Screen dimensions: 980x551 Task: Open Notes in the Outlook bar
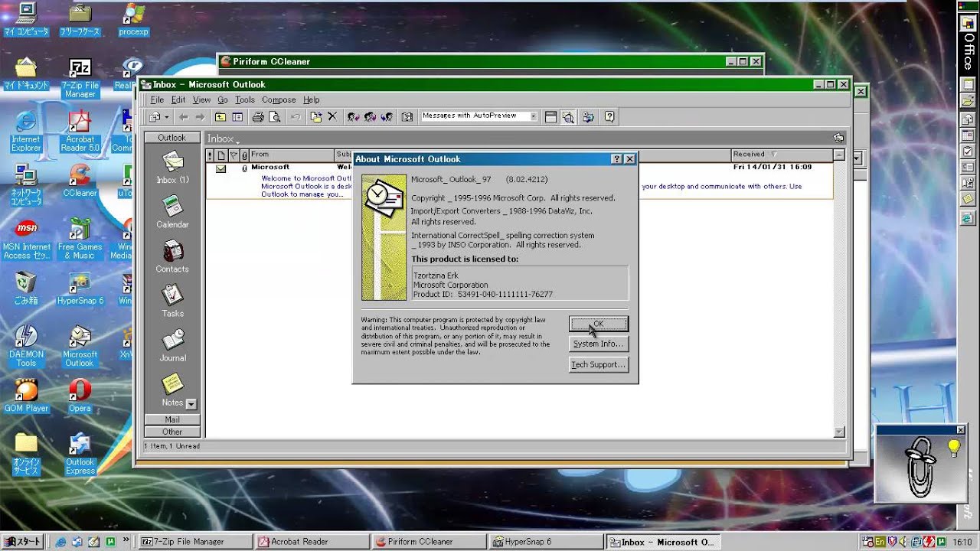point(172,390)
